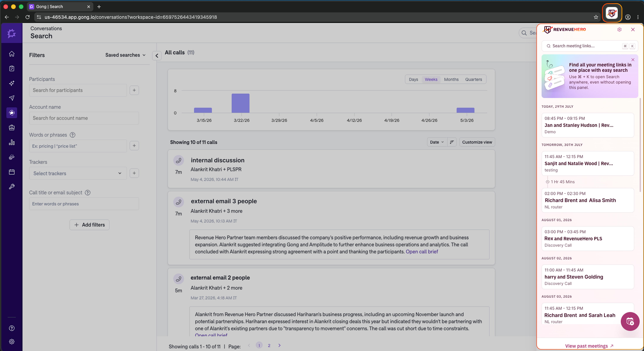The width and height of the screenshot is (644, 351).
Task: Open the Date sort dropdown
Action: click(437, 142)
